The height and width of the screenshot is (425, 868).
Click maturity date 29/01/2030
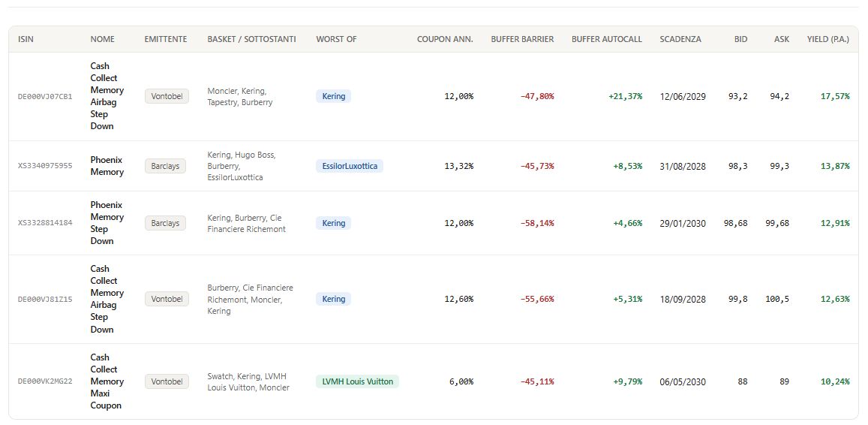[683, 223]
